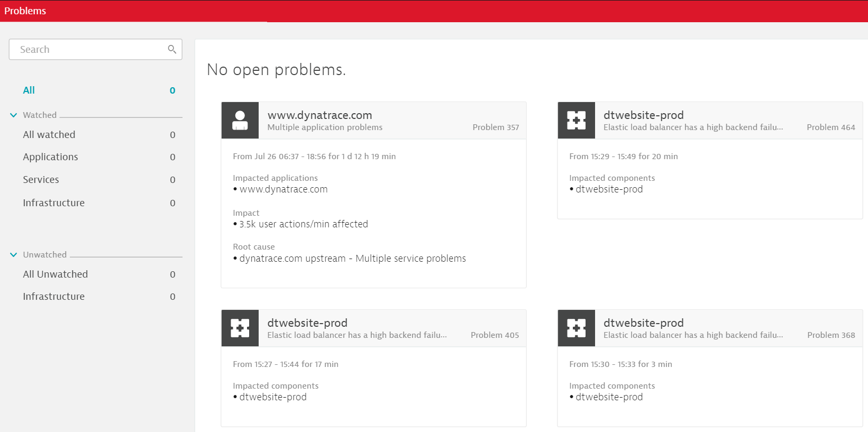Click the impacted application www.dynatrace.com bullet
Image resolution: width=868 pixels, height=432 pixels.
284,189
